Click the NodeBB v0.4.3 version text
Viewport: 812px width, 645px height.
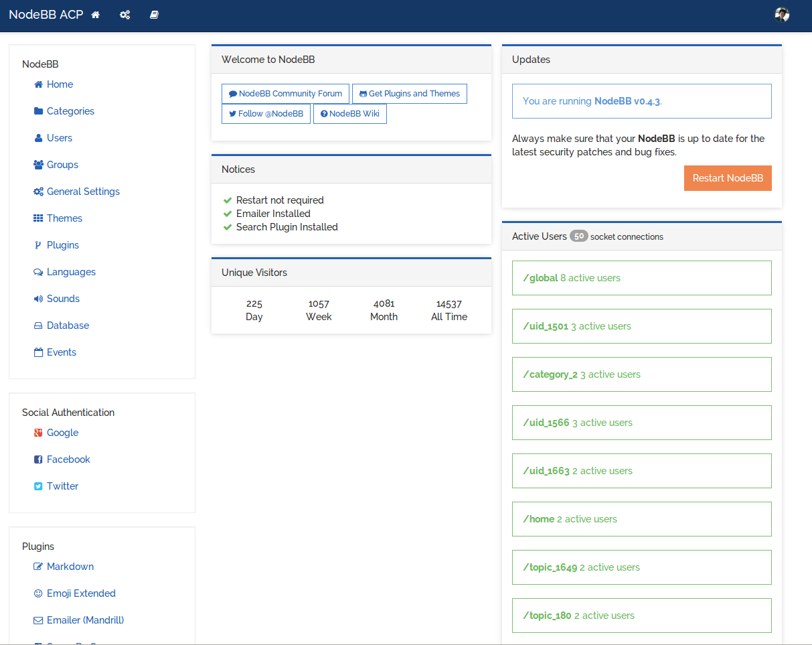pyautogui.click(x=628, y=101)
